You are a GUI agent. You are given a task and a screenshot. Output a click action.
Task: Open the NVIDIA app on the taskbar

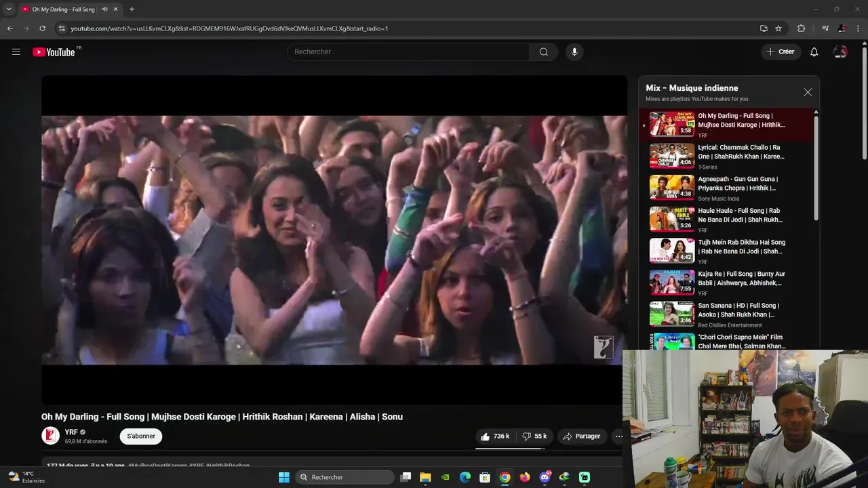[445, 477]
